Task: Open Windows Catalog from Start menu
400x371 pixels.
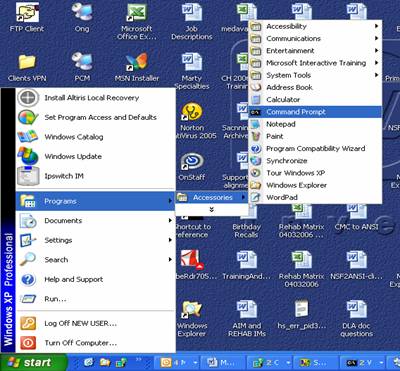Action: [95, 137]
